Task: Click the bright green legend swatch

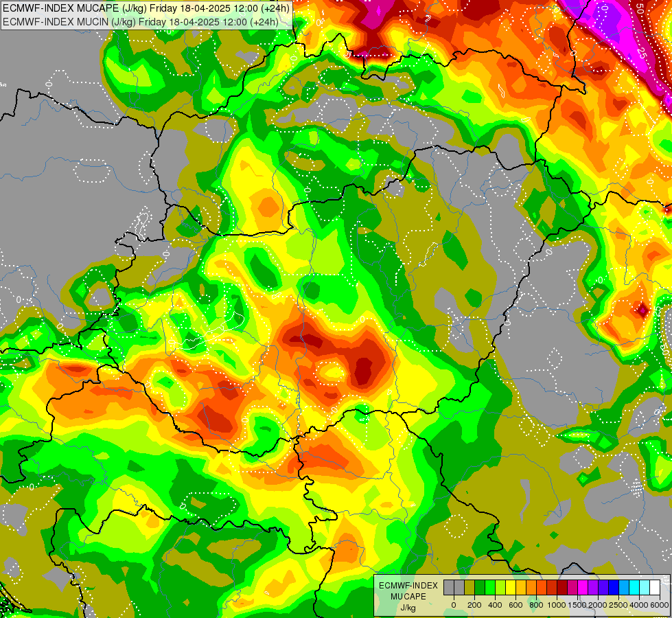Action: 490,587
